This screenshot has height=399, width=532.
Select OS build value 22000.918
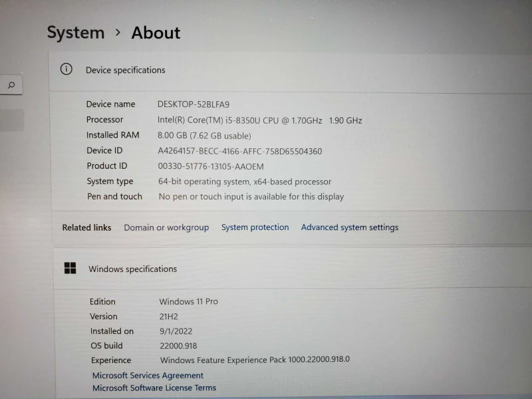(178, 346)
